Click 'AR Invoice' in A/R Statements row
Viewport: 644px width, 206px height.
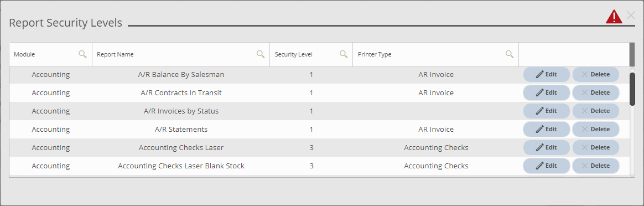436,129
